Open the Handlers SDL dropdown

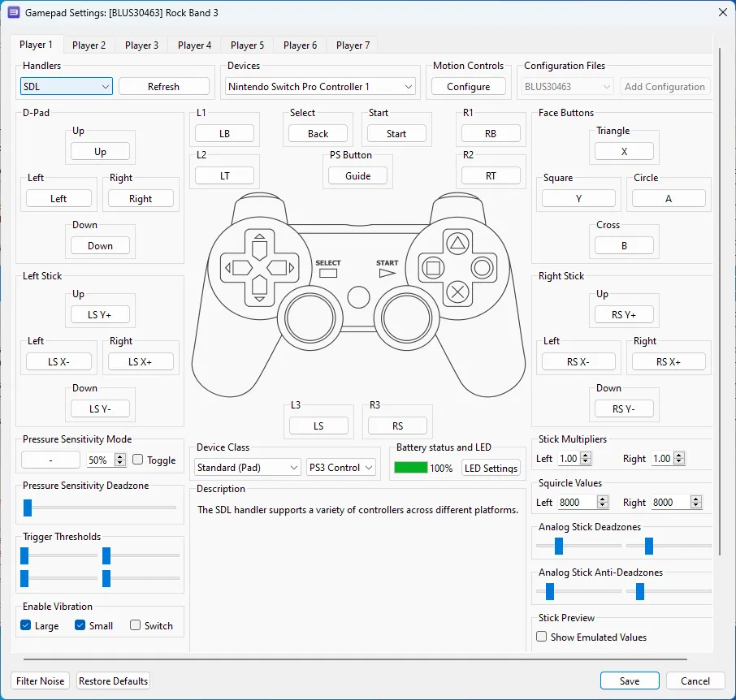coord(67,86)
